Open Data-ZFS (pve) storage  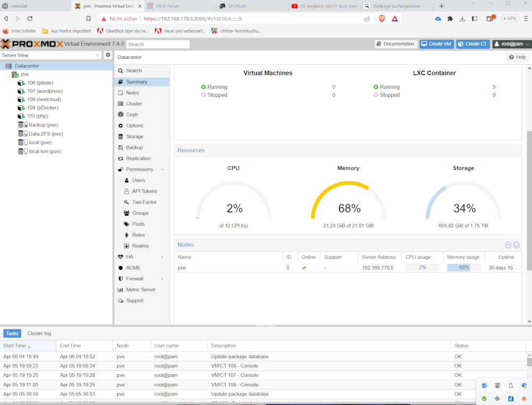pos(45,134)
